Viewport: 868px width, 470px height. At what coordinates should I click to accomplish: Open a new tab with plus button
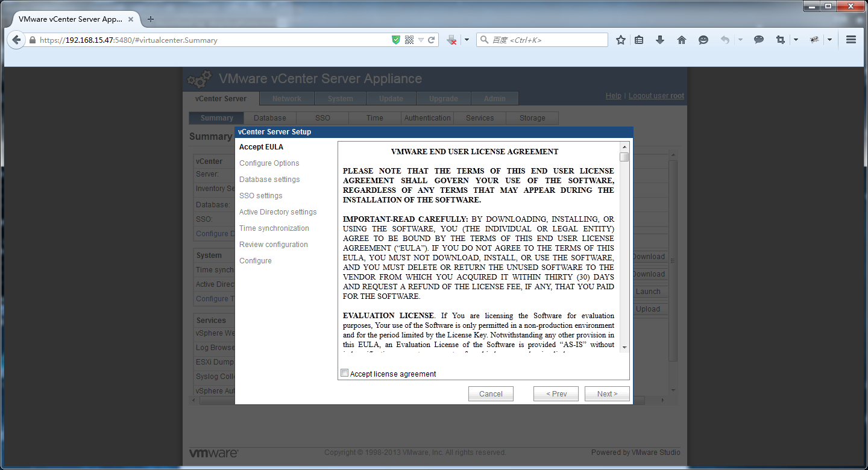(x=151, y=19)
